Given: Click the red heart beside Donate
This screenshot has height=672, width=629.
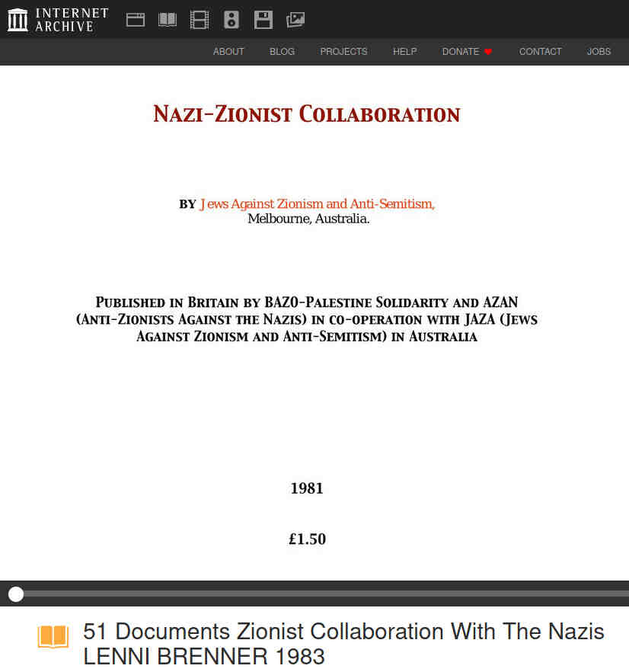Looking at the screenshot, I should tap(488, 52).
